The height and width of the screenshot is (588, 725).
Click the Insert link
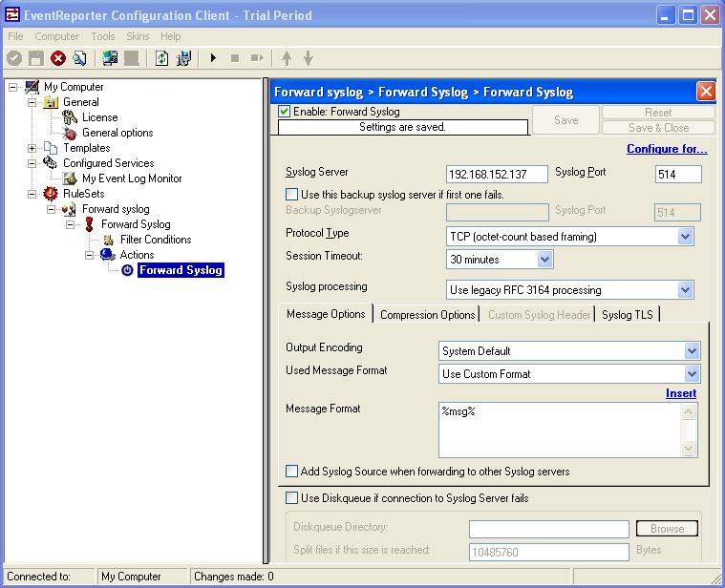tap(681, 393)
